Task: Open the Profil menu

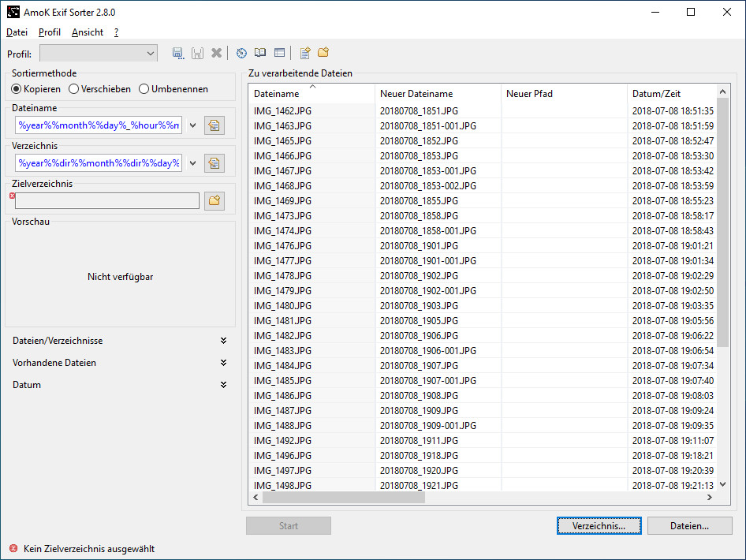Action: (x=50, y=32)
